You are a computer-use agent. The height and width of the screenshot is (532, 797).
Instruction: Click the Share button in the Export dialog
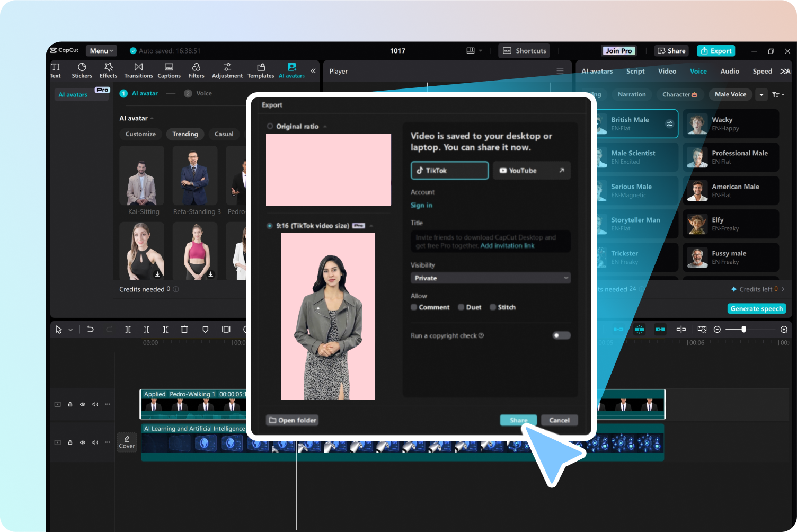(518, 420)
